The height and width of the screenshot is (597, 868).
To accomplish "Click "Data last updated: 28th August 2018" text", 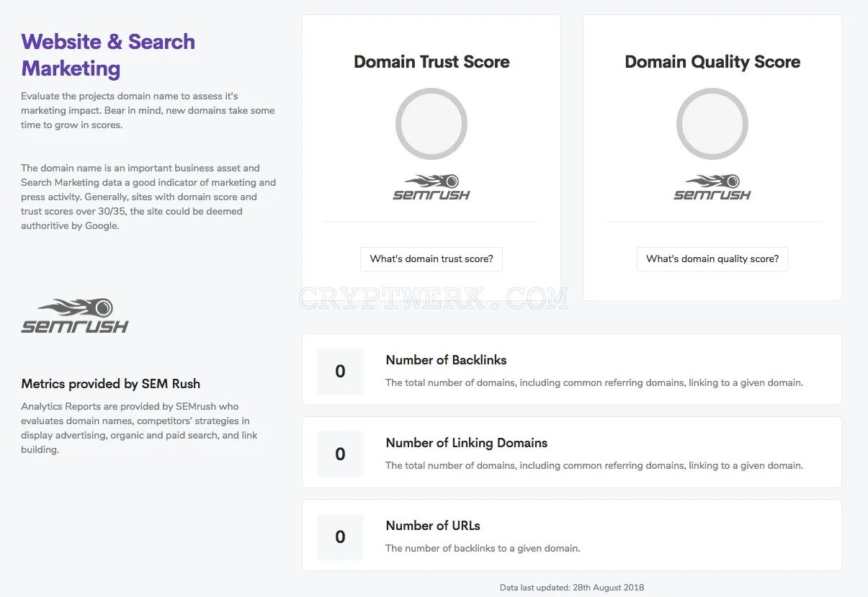I will 572,588.
